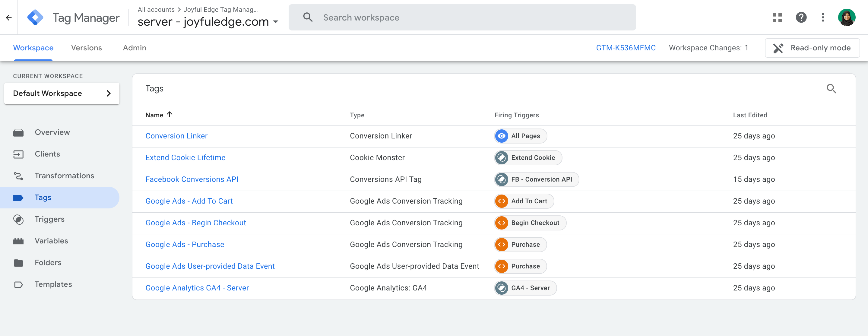Click the 'Google Analytics: GA4' type cell
The width and height of the screenshot is (868, 336).
(x=388, y=288)
